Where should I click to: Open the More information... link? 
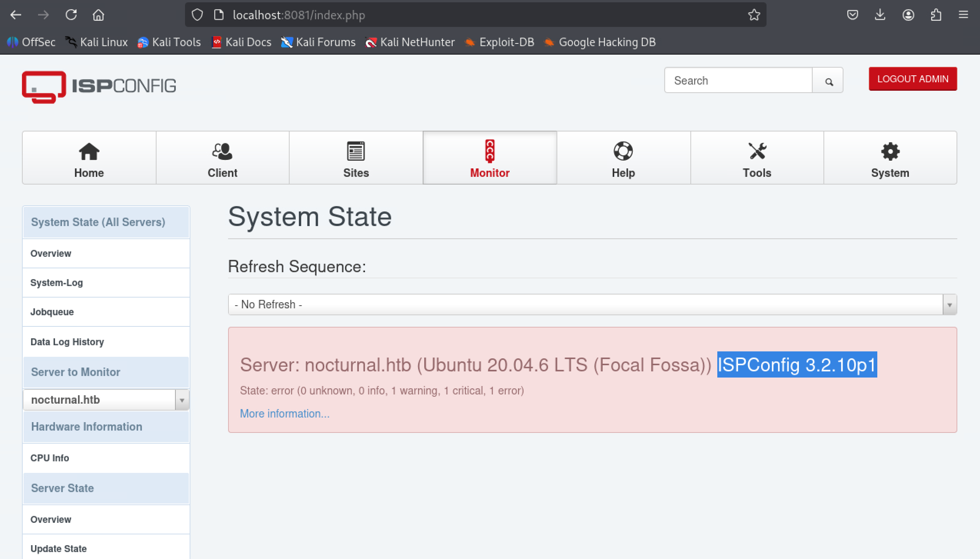[x=285, y=414]
